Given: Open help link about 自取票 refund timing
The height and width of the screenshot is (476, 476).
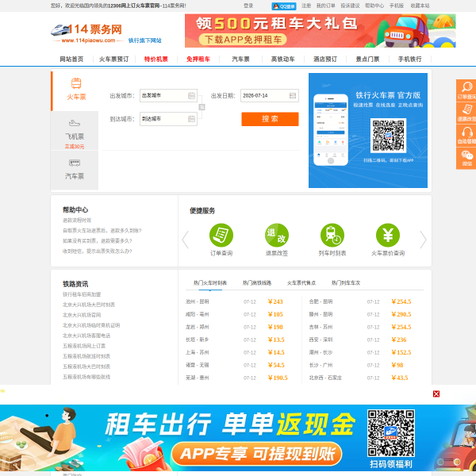Looking at the screenshot, I should [x=102, y=231].
